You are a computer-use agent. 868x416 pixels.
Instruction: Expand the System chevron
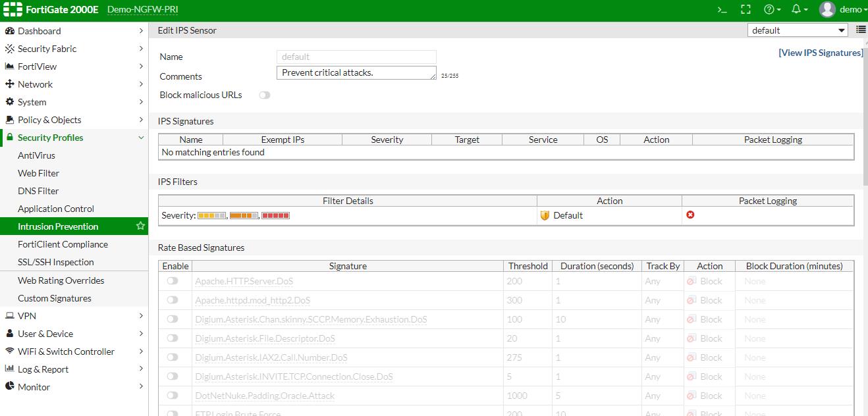coord(141,102)
